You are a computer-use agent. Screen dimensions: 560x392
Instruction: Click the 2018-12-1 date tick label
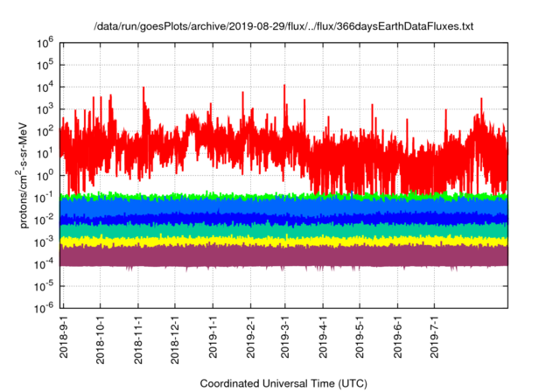pyautogui.click(x=175, y=339)
